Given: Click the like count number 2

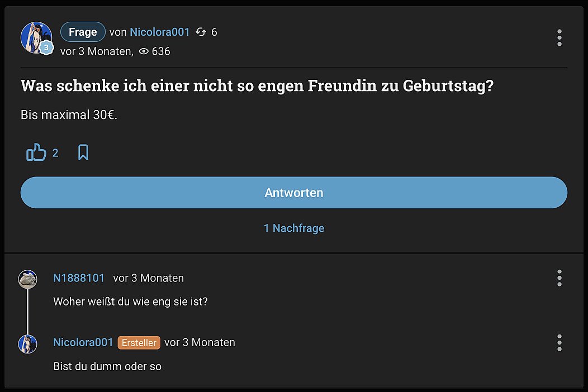Looking at the screenshot, I should (x=55, y=153).
